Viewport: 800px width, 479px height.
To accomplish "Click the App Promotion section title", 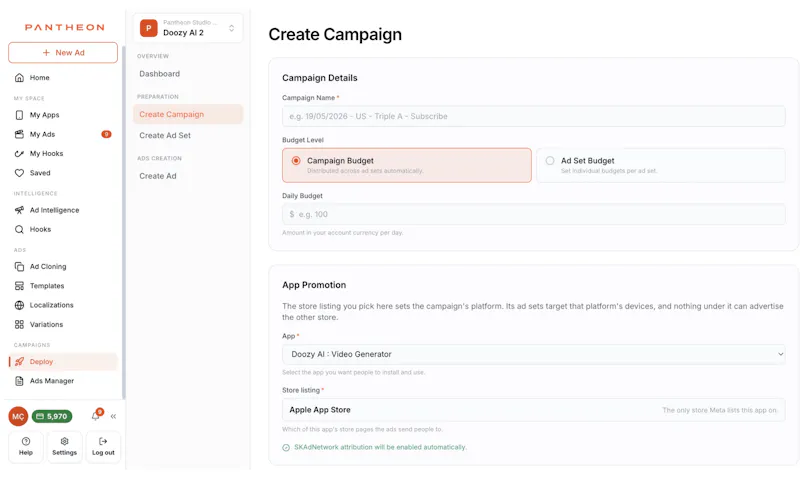I will (x=314, y=285).
